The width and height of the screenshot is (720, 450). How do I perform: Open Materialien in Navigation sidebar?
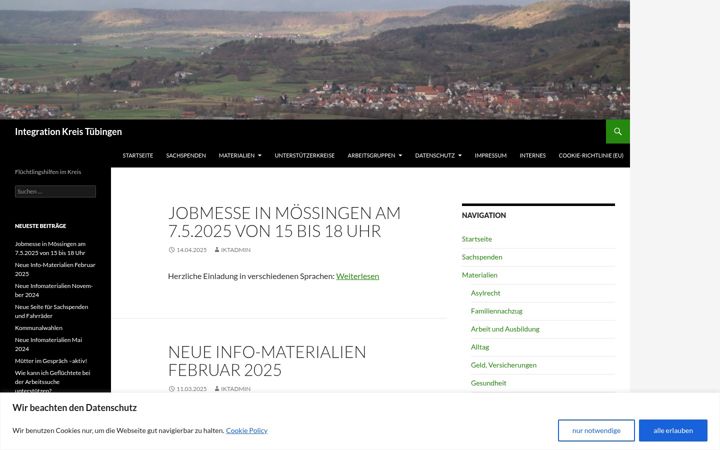tap(479, 275)
